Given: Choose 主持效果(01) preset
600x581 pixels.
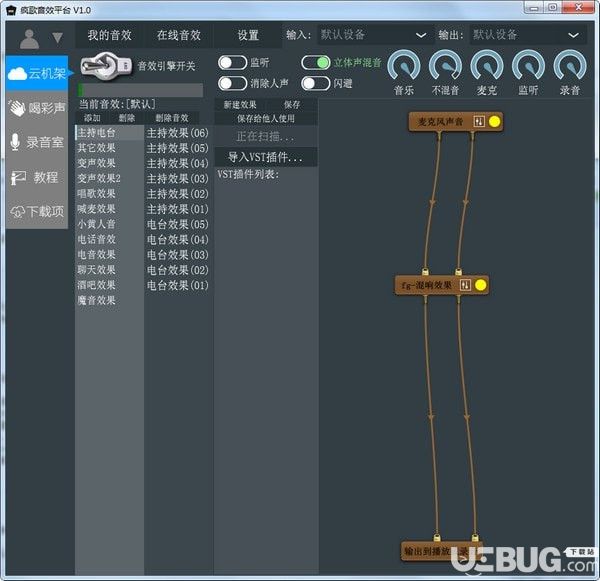Looking at the screenshot, I should (178, 209).
